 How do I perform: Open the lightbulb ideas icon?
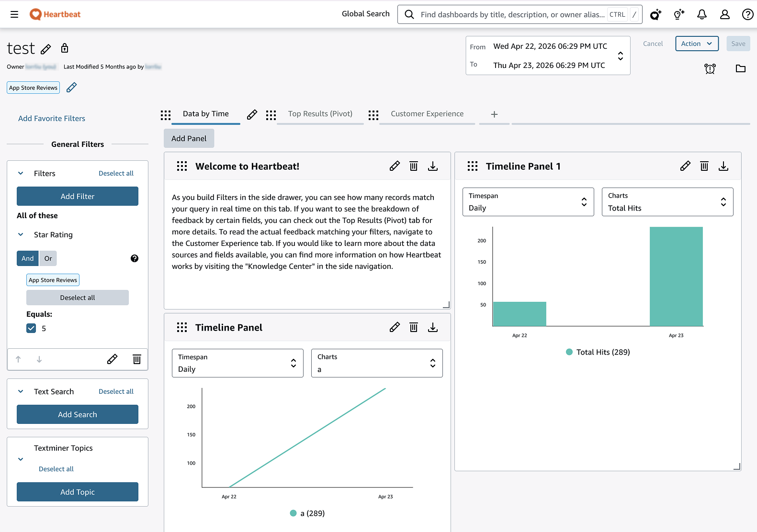click(x=679, y=14)
